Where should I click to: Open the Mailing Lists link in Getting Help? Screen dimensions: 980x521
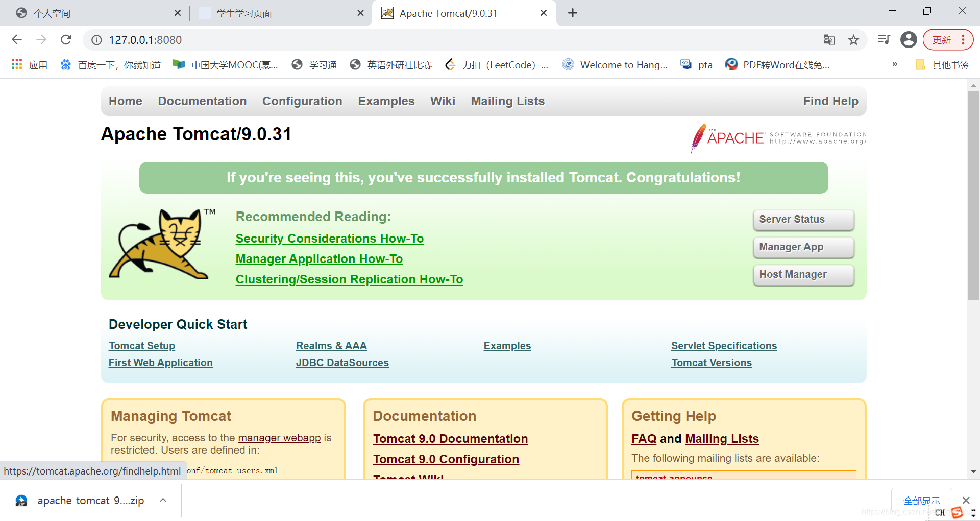[722, 439]
